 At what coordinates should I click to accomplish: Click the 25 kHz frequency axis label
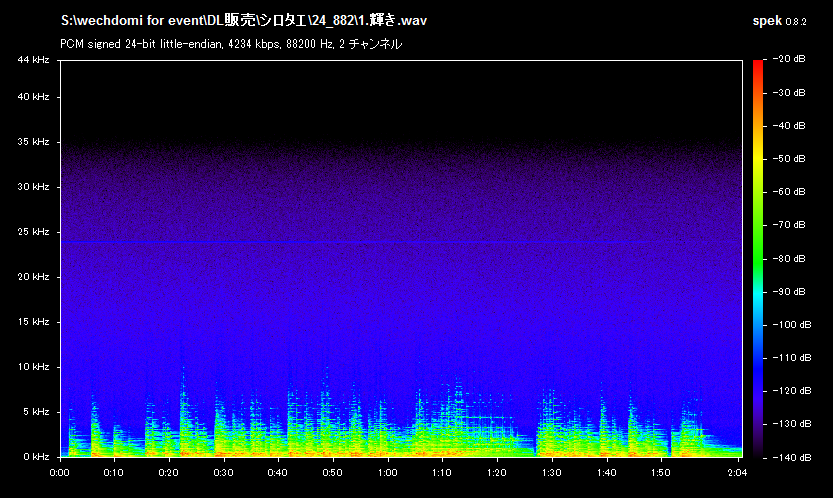tap(33, 232)
